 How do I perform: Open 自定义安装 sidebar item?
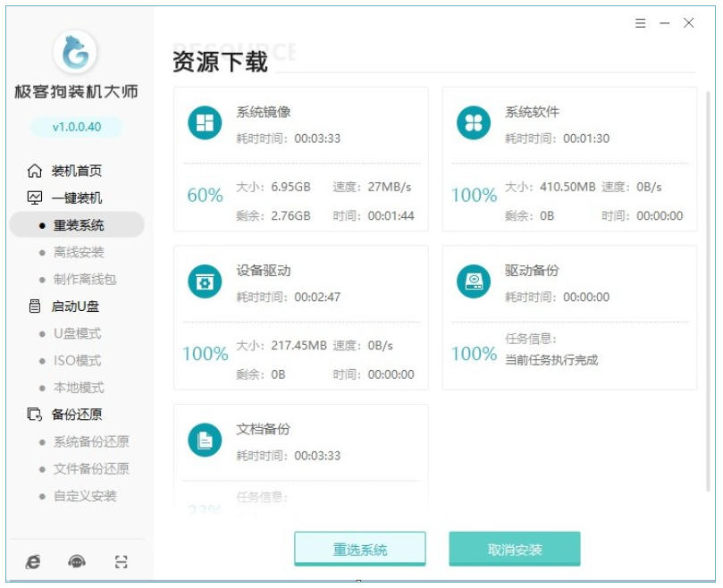(85, 496)
